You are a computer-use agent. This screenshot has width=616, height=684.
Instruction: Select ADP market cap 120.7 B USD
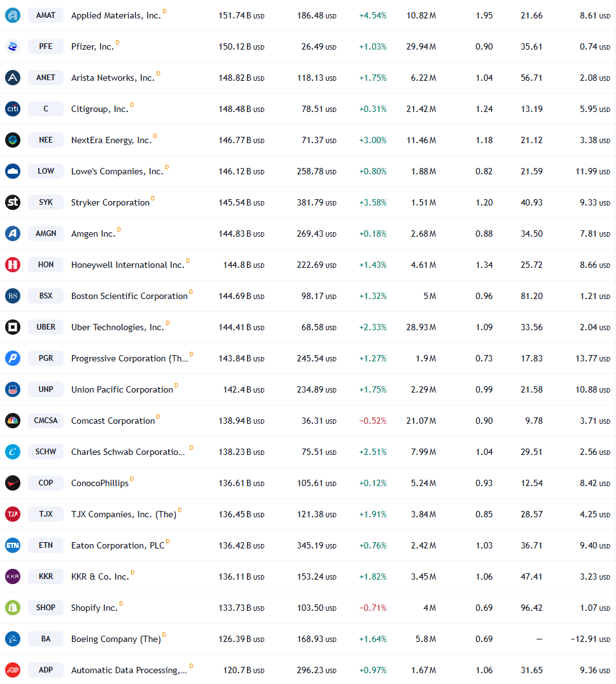pos(244,671)
